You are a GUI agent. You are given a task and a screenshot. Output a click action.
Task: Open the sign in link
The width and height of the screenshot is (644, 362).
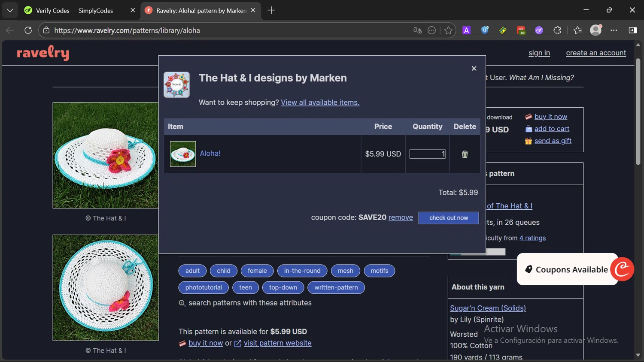[539, 53]
